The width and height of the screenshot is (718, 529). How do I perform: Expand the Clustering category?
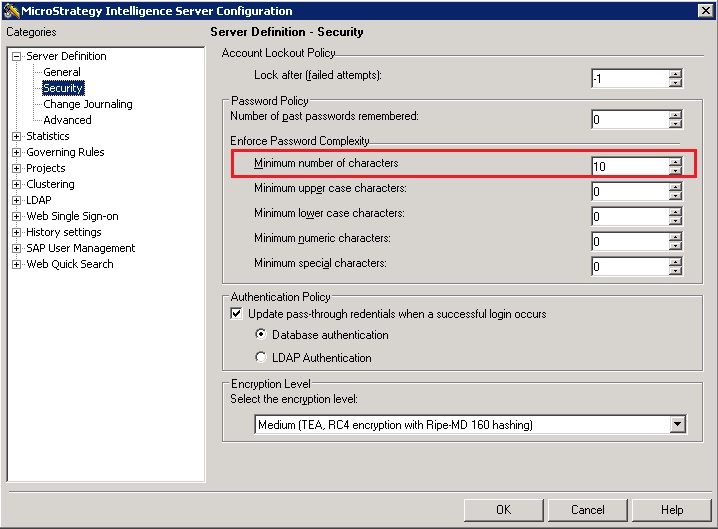16,185
